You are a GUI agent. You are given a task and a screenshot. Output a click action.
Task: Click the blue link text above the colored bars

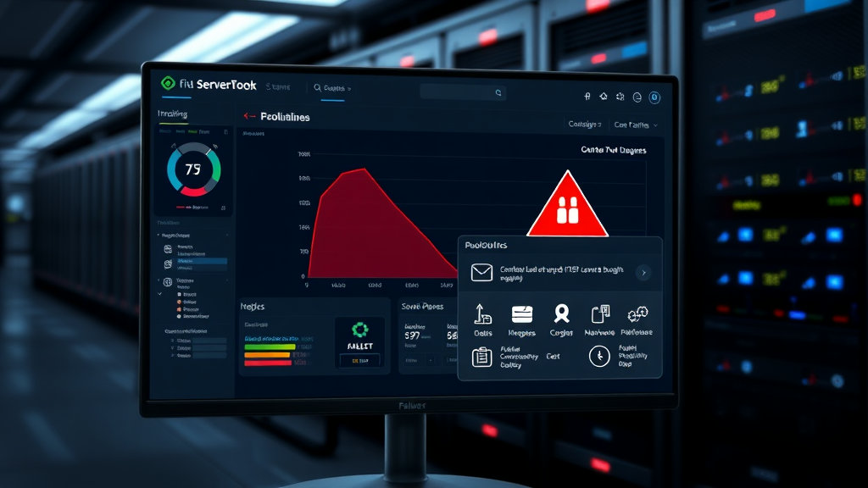pos(272,339)
